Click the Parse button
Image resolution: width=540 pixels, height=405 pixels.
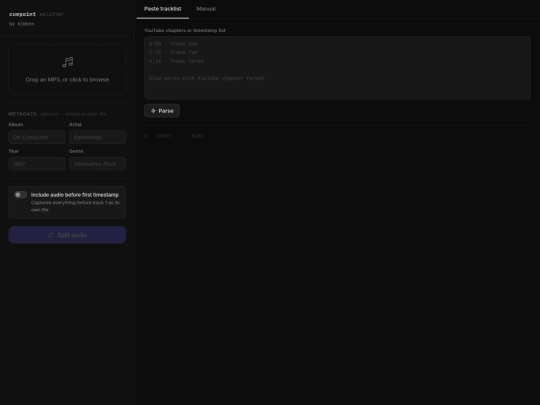[x=162, y=111]
